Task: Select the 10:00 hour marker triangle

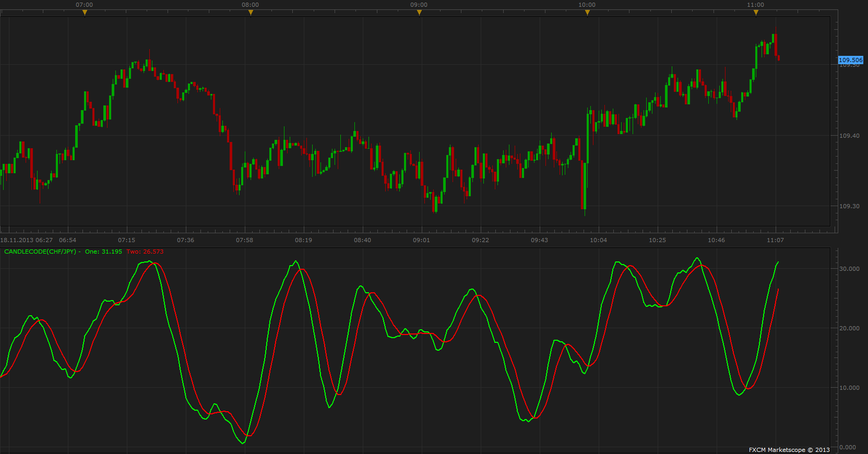Action: [x=587, y=13]
